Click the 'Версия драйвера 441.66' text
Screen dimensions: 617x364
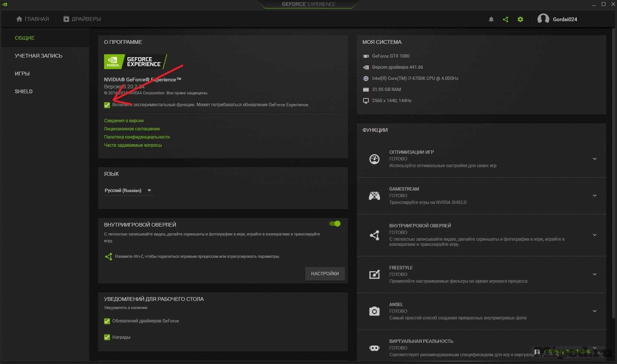tap(397, 67)
